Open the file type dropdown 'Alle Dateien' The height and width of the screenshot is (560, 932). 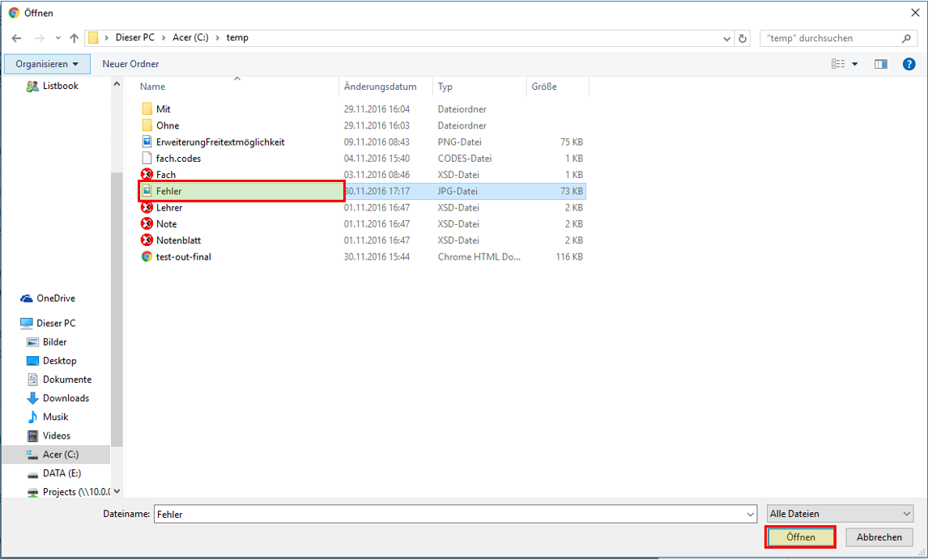[840, 514]
